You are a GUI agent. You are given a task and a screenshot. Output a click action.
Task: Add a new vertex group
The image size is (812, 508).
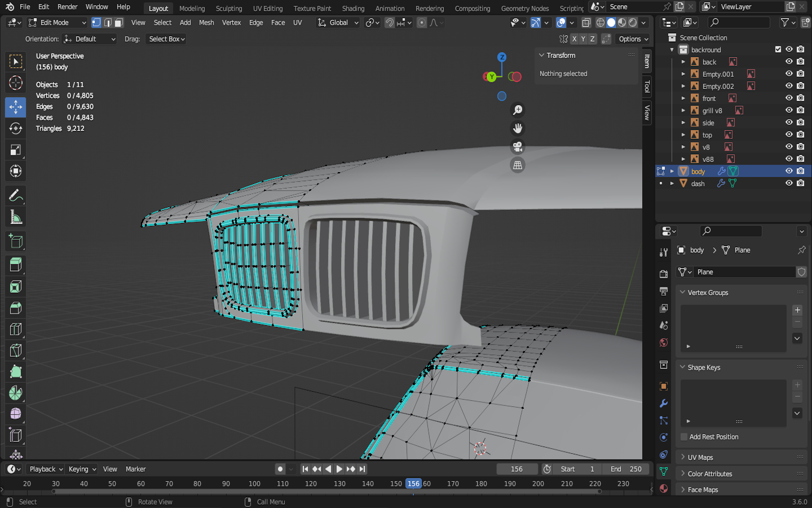point(797,310)
